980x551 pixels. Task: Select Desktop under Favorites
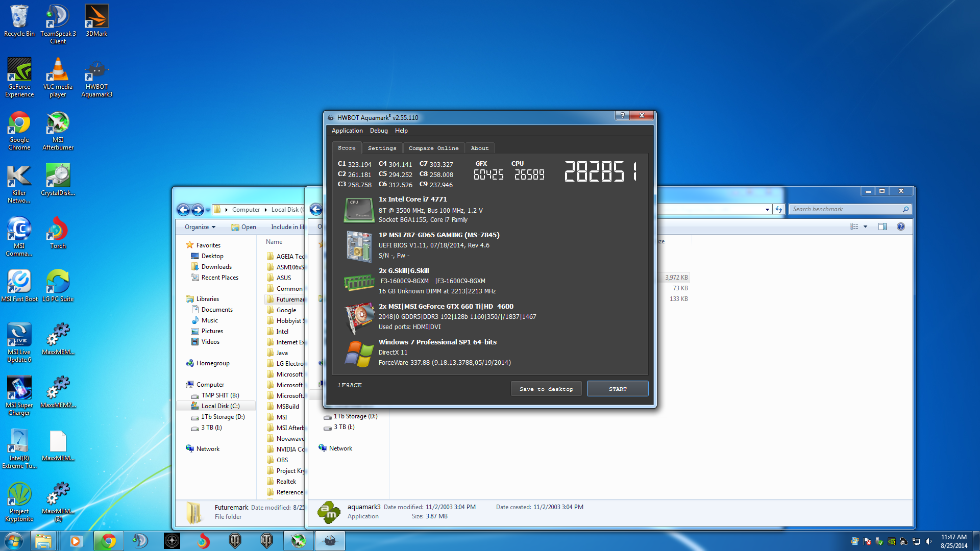(x=212, y=256)
